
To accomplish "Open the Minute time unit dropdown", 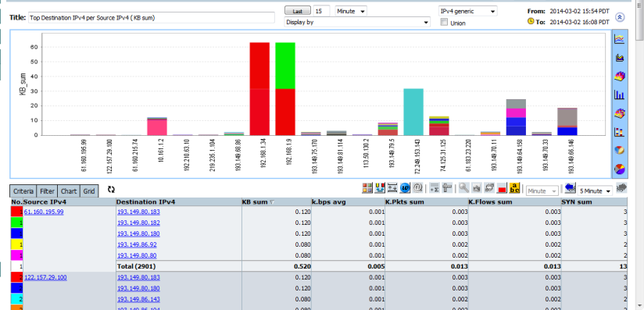I will [351, 11].
